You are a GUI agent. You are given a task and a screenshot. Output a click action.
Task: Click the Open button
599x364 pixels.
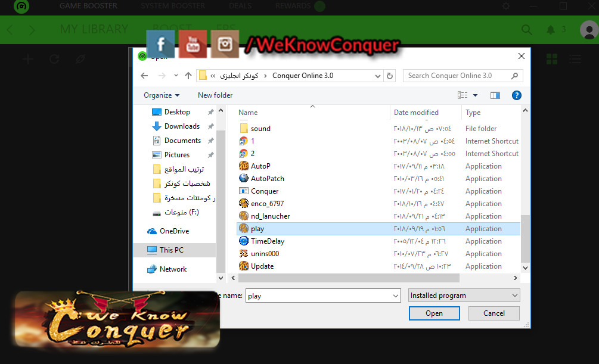click(x=434, y=313)
